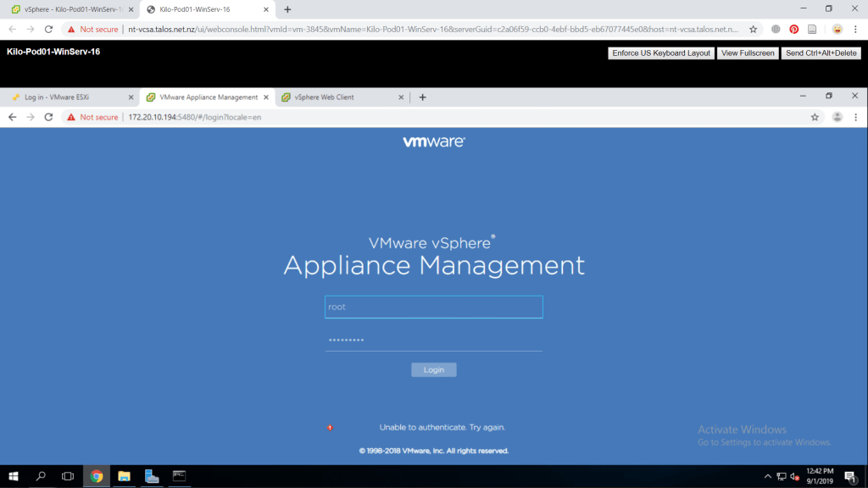The image size is (868, 488).
Task: Open File Explorer from the guest taskbar
Action: (x=124, y=476)
